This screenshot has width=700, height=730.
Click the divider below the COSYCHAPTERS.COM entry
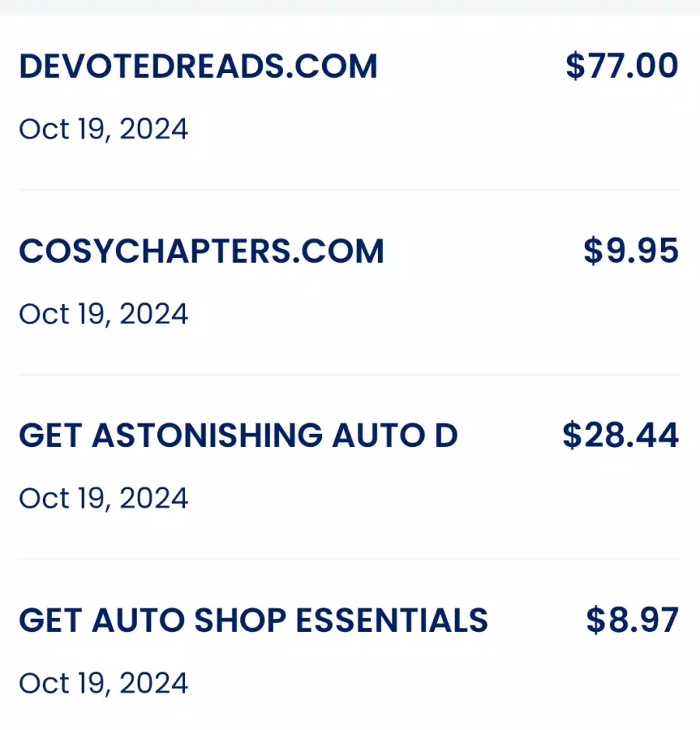pos(349,374)
